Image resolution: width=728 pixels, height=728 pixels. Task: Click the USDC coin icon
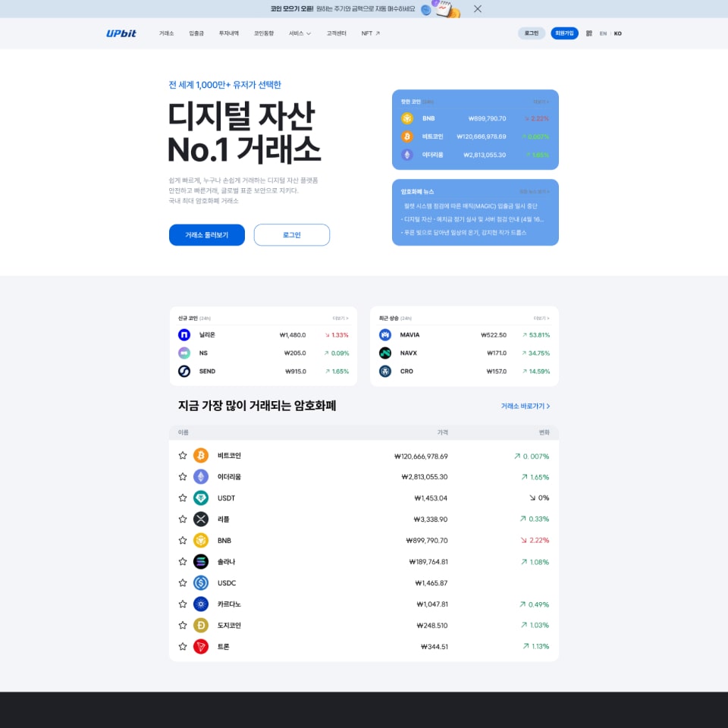point(201,582)
